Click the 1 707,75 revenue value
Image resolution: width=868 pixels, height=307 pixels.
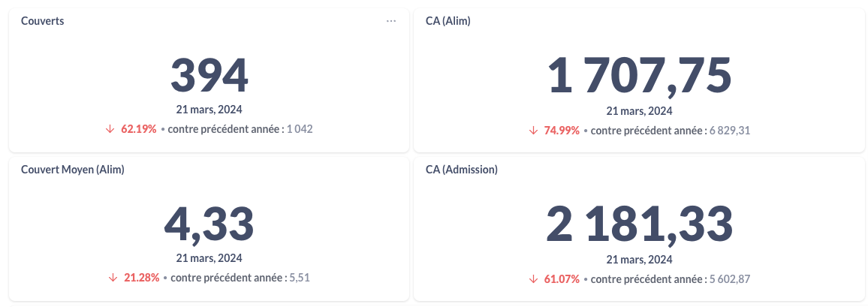pos(639,77)
